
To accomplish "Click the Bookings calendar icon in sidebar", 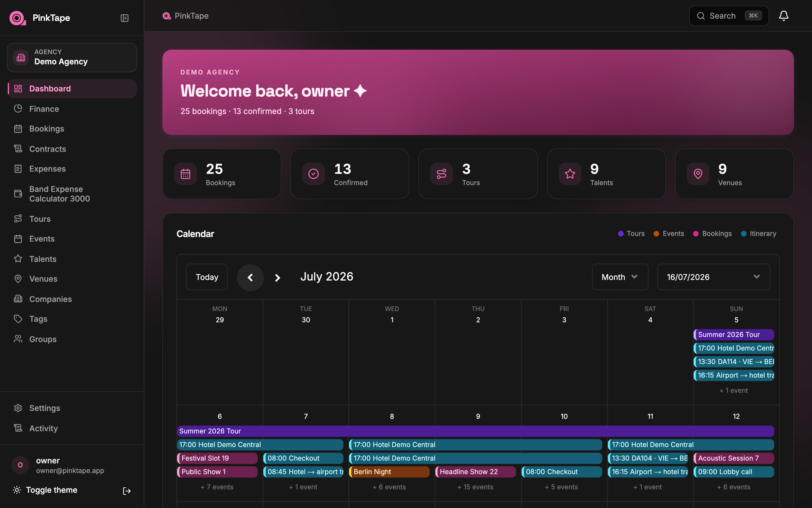I will [18, 129].
